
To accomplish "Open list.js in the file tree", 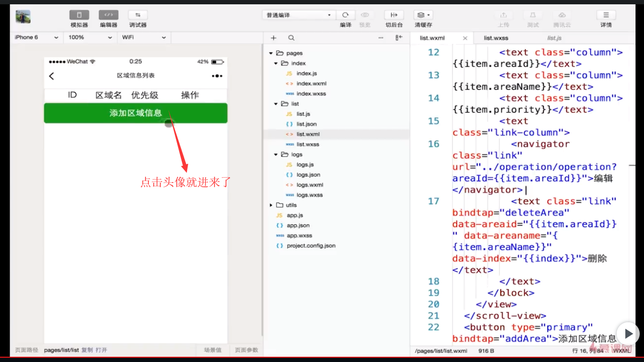I will coord(303,114).
